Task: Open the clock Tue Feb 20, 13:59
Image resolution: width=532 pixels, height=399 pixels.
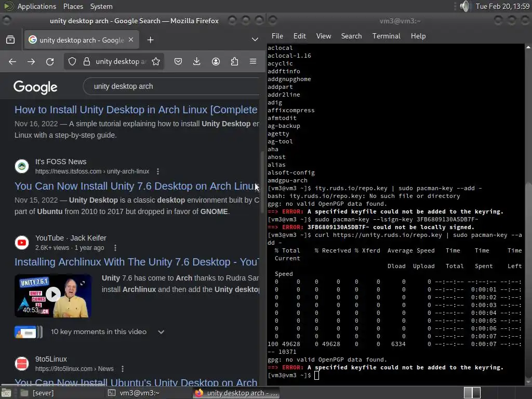Action: coord(502,6)
